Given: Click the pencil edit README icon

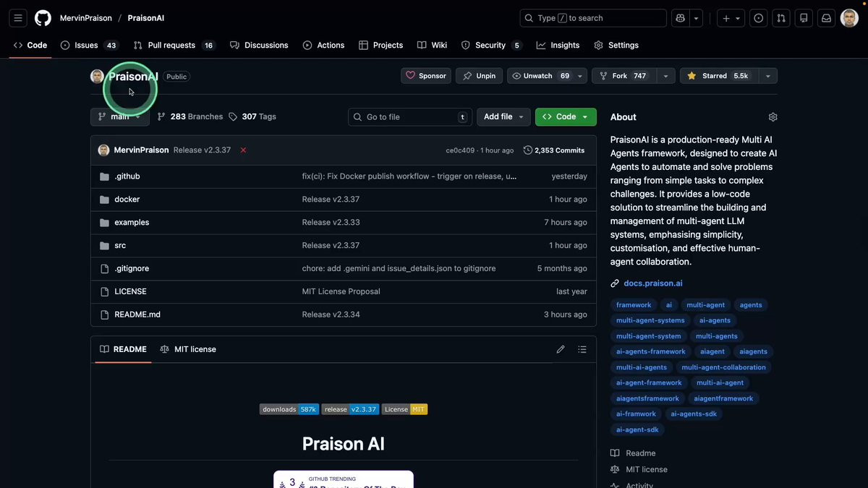Looking at the screenshot, I should pos(561,349).
